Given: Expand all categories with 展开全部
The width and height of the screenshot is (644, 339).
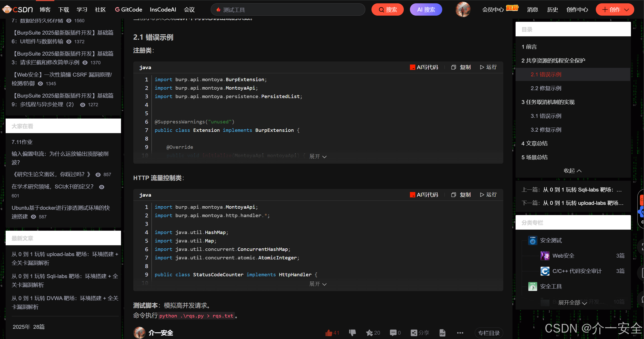Looking at the screenshot, I should (572, 303).
